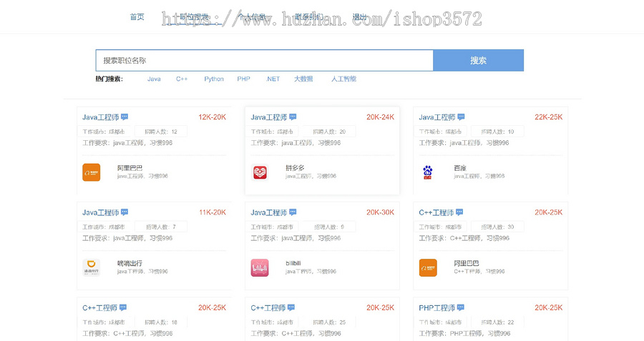Viewport: 644px width, 341px height.
Task: Go to the 个人信息 page
Action: (x=252, y=17)
